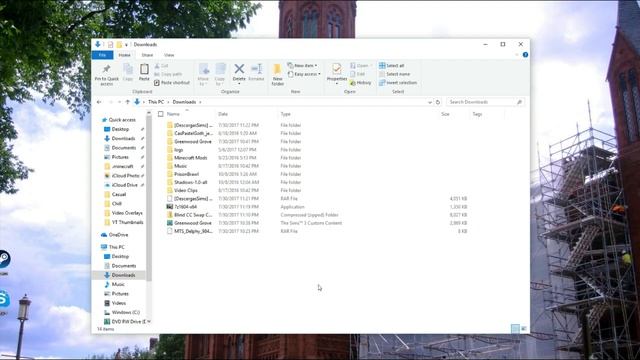640x360 pixels.
Task: Open the New item dropdown
Action: click(x=302, y=66)
